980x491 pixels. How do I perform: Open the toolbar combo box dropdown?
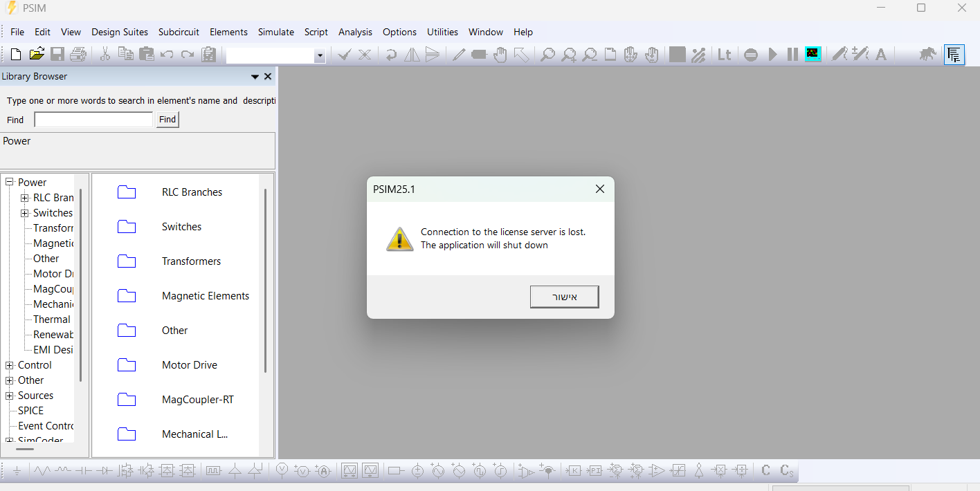pyautogui.click(x=319, y=56)
